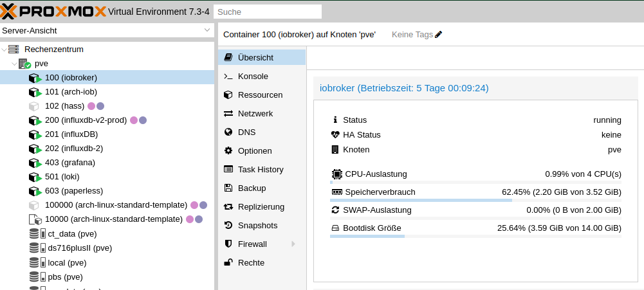Click container icon of 403 (grafana)

point(35,163)
